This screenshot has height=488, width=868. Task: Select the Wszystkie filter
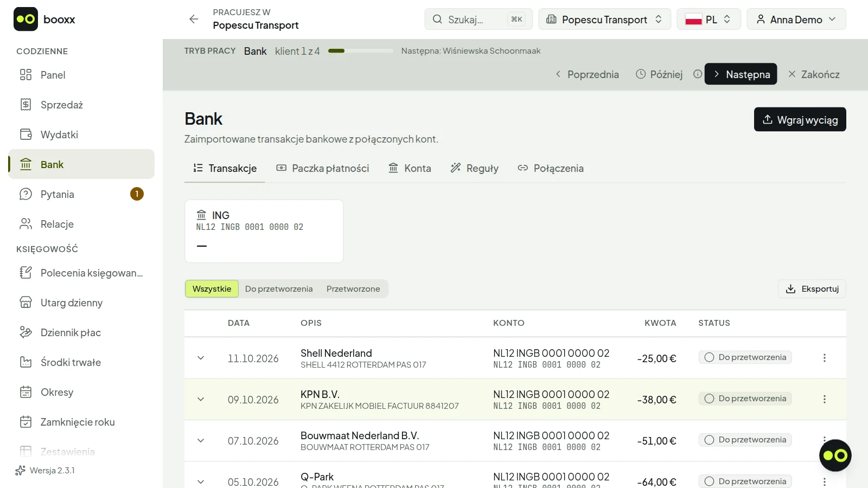pos(212,288)
